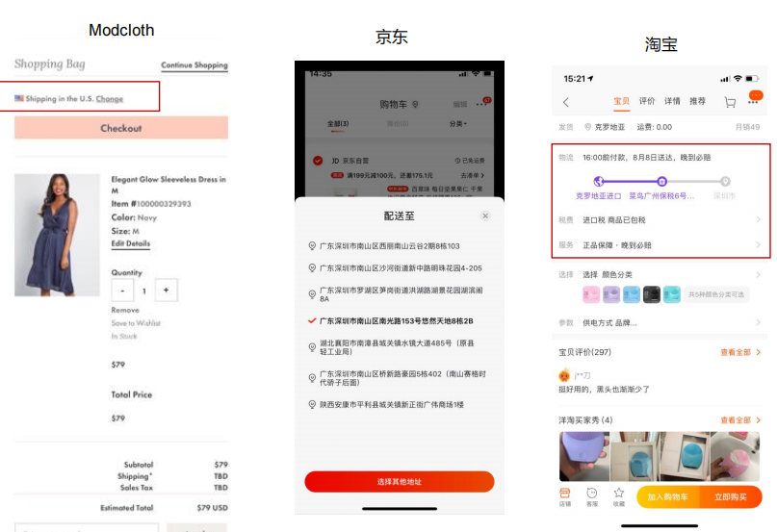Open the 客服 customer service icon
This screenshot has height=532, width=777.
click(x=592, y=496)
